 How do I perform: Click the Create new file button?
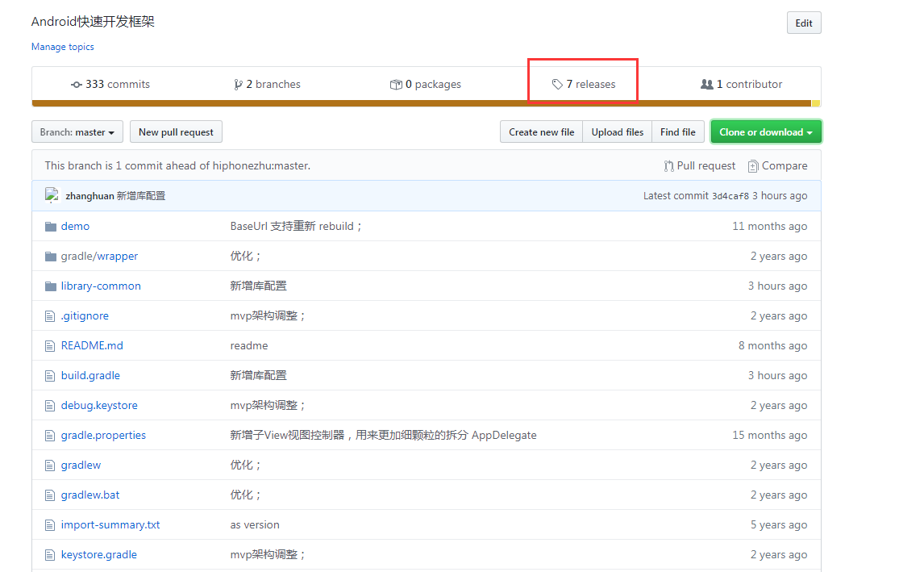pos(542,132)
